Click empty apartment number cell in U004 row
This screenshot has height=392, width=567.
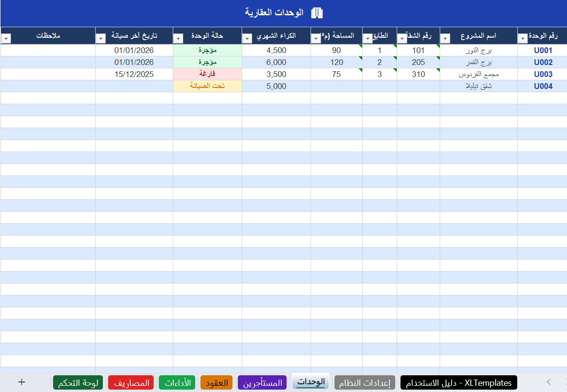[x=418, y=86]
